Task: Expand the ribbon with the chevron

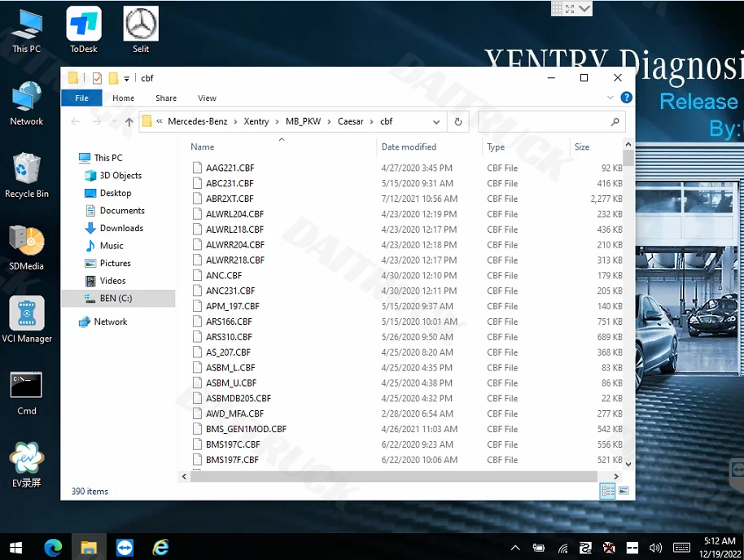Action: pyautogui.click(x=611, y=98)
